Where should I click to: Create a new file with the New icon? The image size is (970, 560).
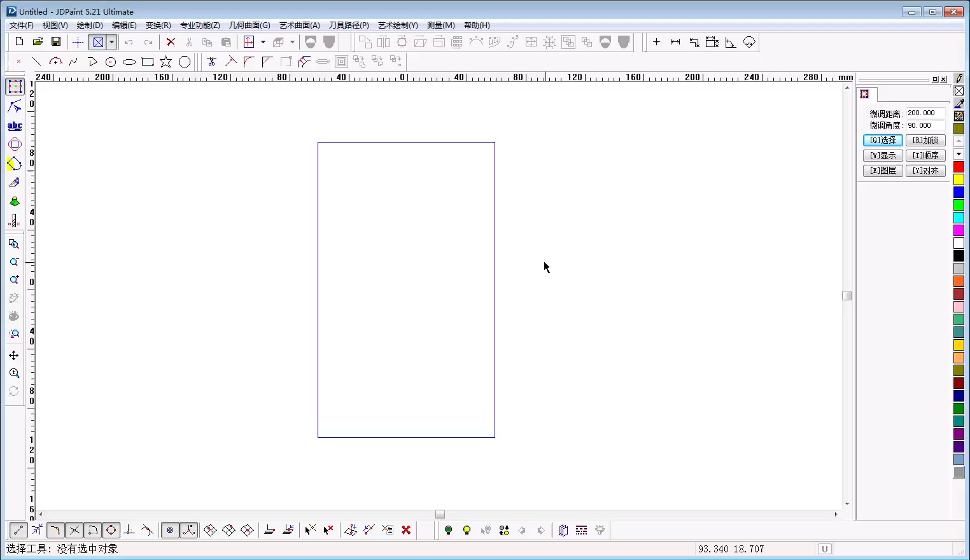[x=19, y=42]
